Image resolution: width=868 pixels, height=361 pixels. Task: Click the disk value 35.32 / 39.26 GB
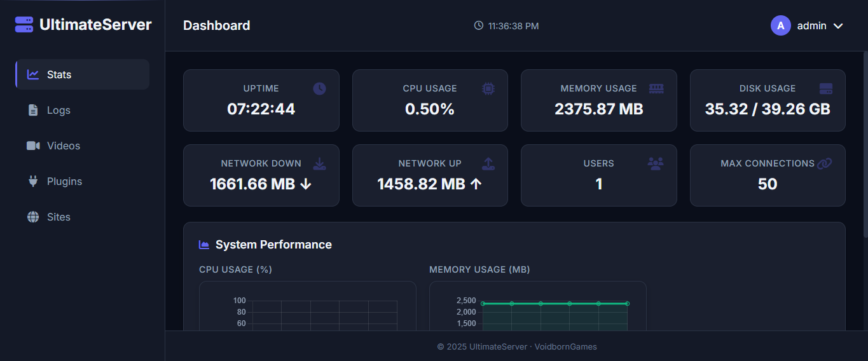(x=768, y=109)
